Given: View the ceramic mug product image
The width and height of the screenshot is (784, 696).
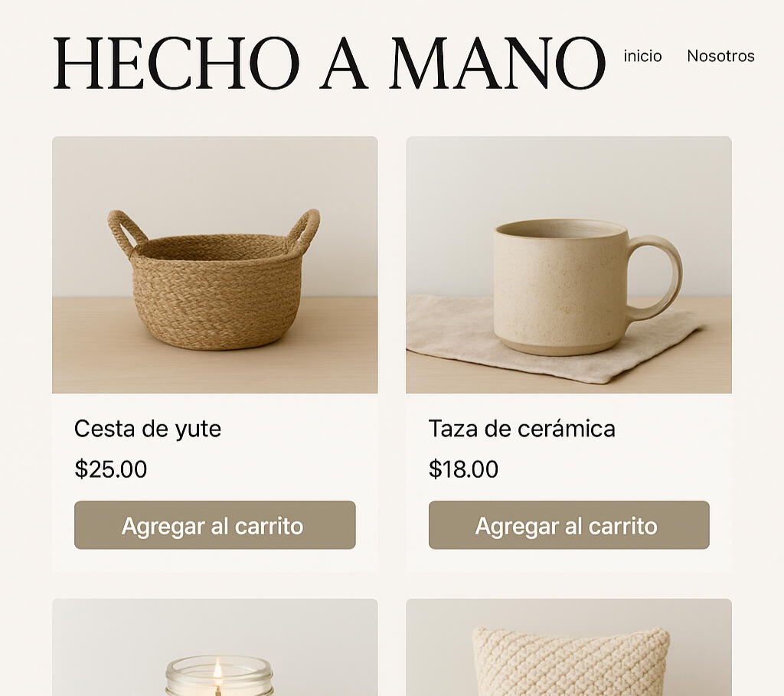Looking at the screenshot, I should click(569, 264).
